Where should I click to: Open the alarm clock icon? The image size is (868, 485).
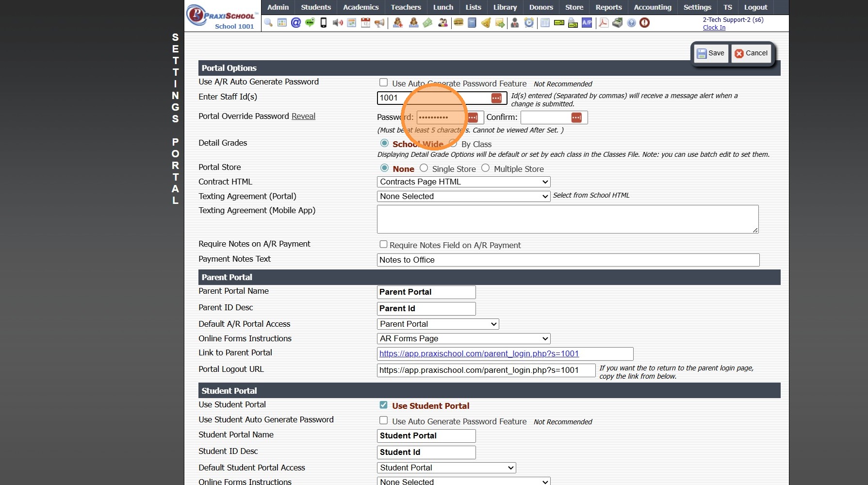click(529, 23)
